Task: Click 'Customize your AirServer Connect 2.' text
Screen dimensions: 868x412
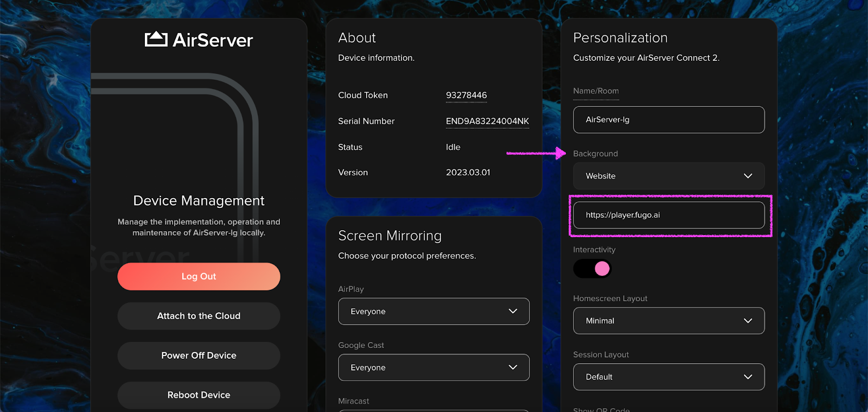Action: [x=646, y=58]
